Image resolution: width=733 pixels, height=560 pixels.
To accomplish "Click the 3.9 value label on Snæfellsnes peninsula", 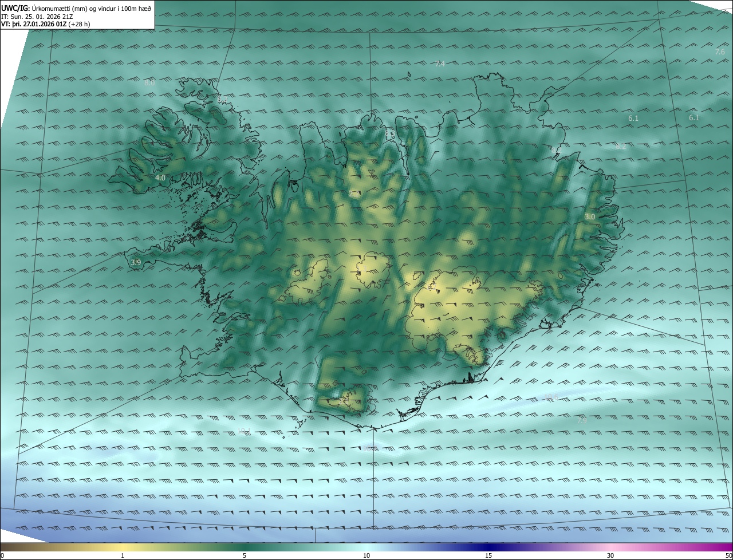I will [x=136, y=262].
